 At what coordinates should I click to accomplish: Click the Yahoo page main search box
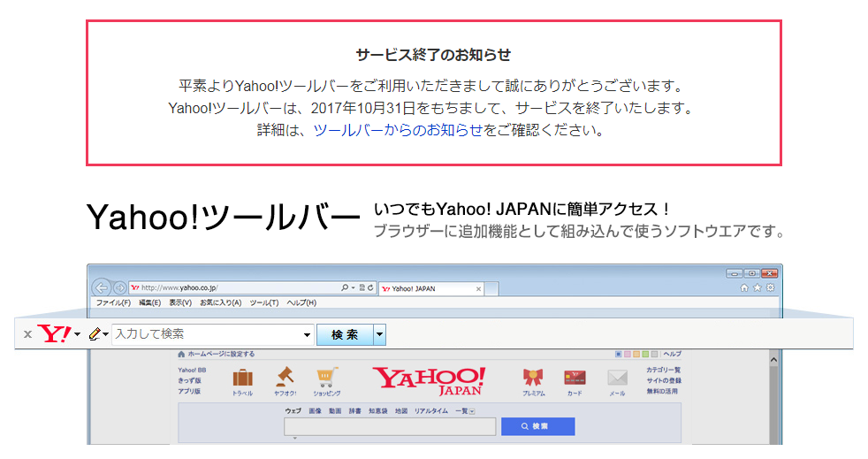point(390,426)
